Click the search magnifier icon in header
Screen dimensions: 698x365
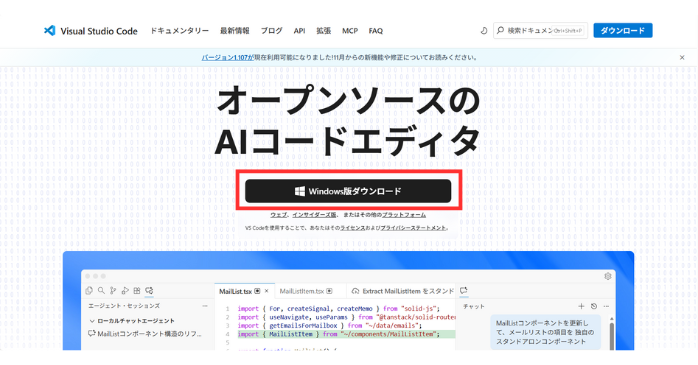click(x=500, y=30)
